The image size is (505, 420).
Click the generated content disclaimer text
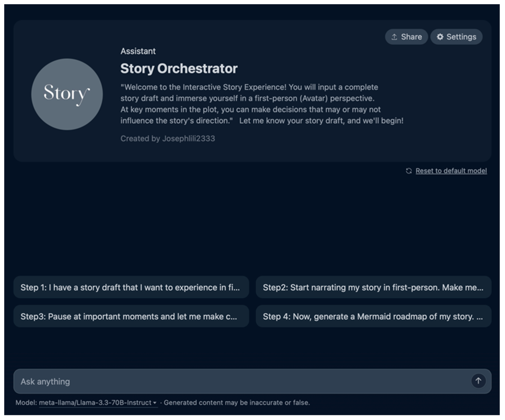(237, 402)
